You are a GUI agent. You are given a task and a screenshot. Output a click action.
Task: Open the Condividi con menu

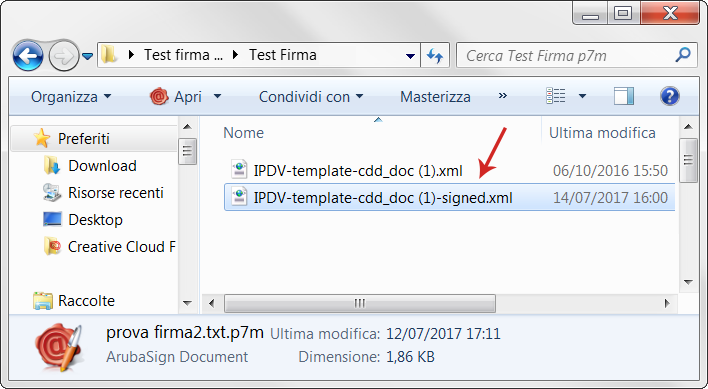click(311, 97)
